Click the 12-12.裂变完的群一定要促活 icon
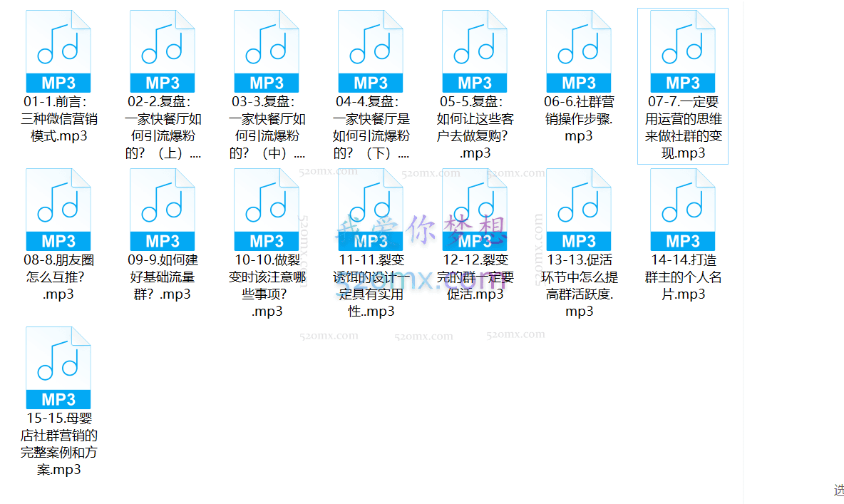 475,210
